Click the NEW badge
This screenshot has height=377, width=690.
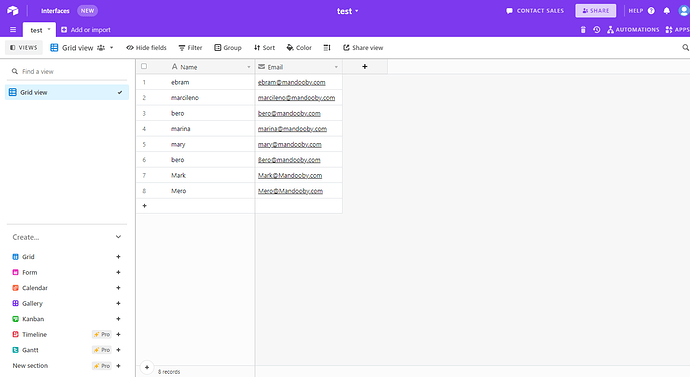[87, 11]
